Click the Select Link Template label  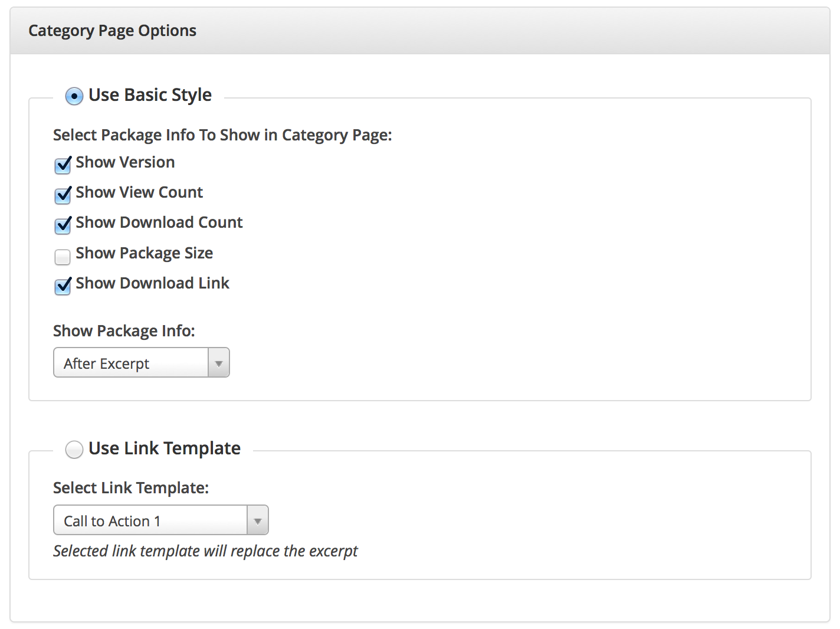131,488
